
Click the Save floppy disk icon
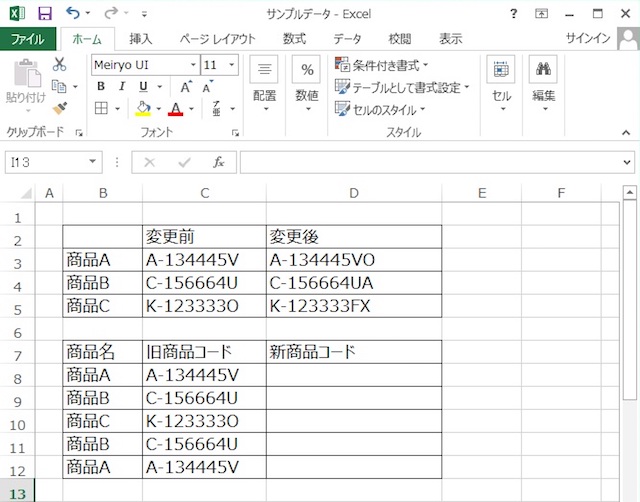tap(45, 13)
